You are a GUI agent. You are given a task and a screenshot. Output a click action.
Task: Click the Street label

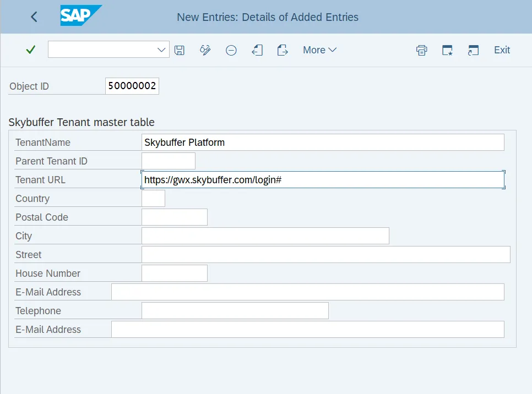pyautogui.click(x=29, y=255)
